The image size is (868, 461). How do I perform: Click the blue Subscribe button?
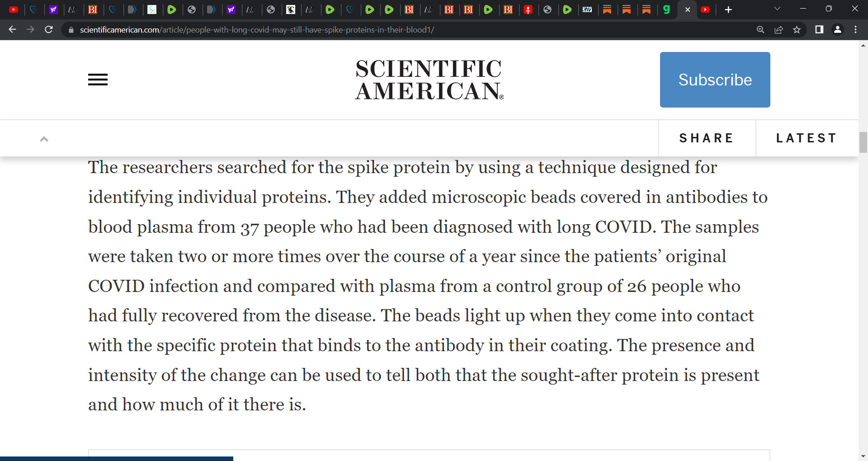click(715, 80)
